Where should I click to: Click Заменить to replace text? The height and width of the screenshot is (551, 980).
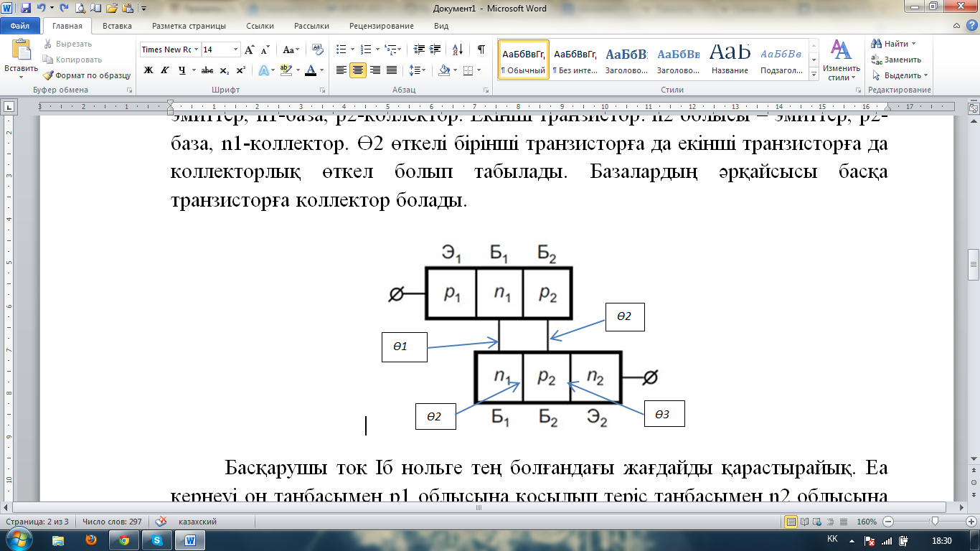coord(896,60)
